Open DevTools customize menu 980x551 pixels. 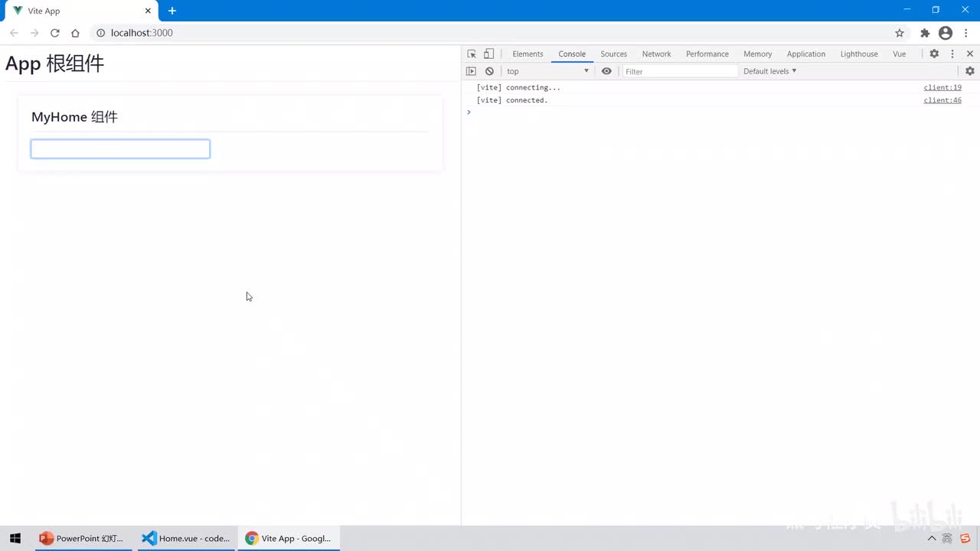(952, 54)
